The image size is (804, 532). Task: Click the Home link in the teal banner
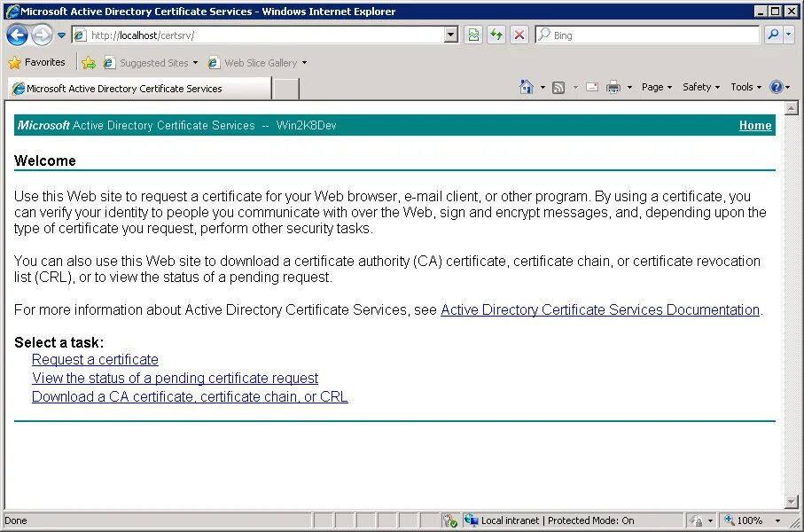(755, 125)
